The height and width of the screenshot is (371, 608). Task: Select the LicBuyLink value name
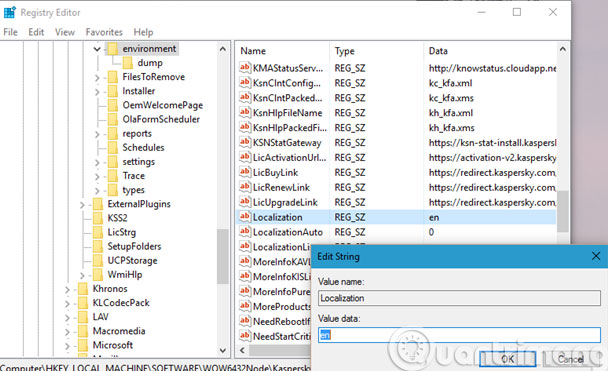275,173
